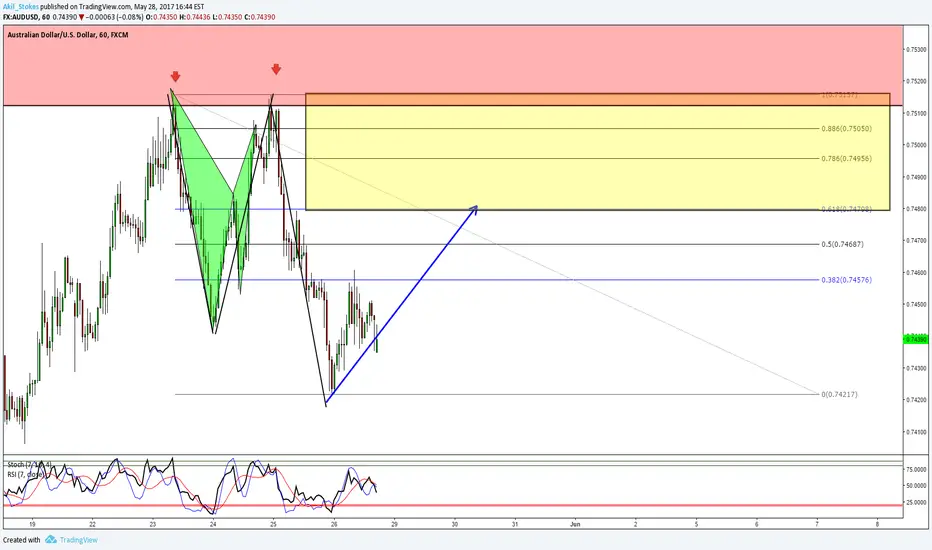The image size is (932, 550).
Task: Click the chart title 'Australian Dollar/U.S. Dollar, 60, FXCM'
Action: pyautogui.click(x=68, y=35)
